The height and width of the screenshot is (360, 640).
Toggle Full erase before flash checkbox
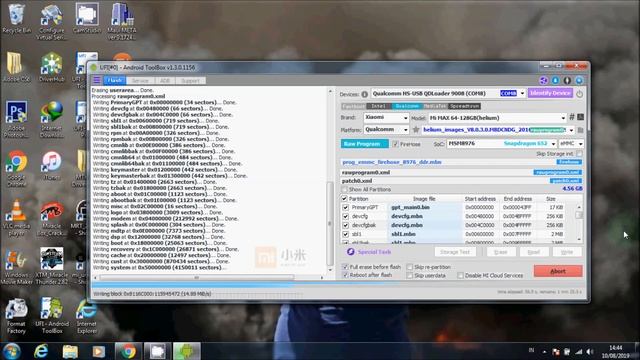(x=345, y=267)
